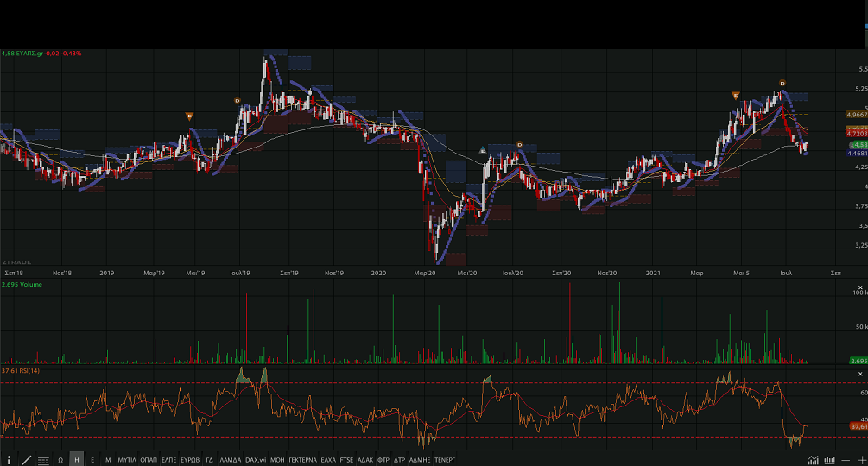868x466 pixels.
Task: Load the ΜΥΤΙΛ symbol shortcut
Action: pyautogui.click(x=127, y=460)
